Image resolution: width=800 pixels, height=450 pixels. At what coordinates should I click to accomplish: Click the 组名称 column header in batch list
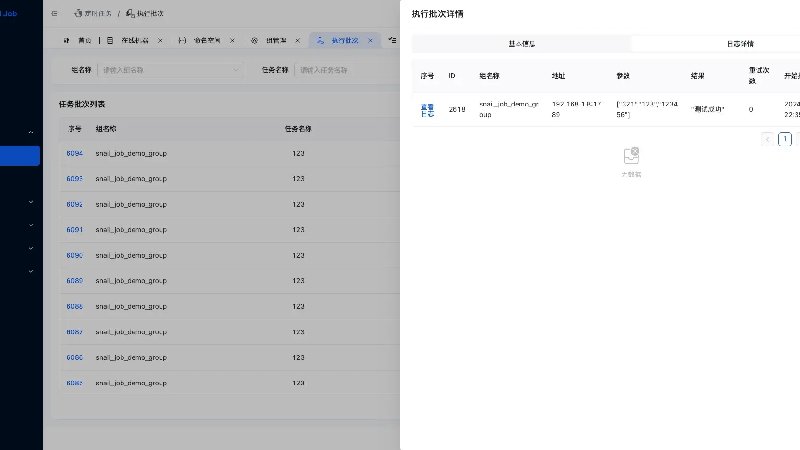(106, 129)
